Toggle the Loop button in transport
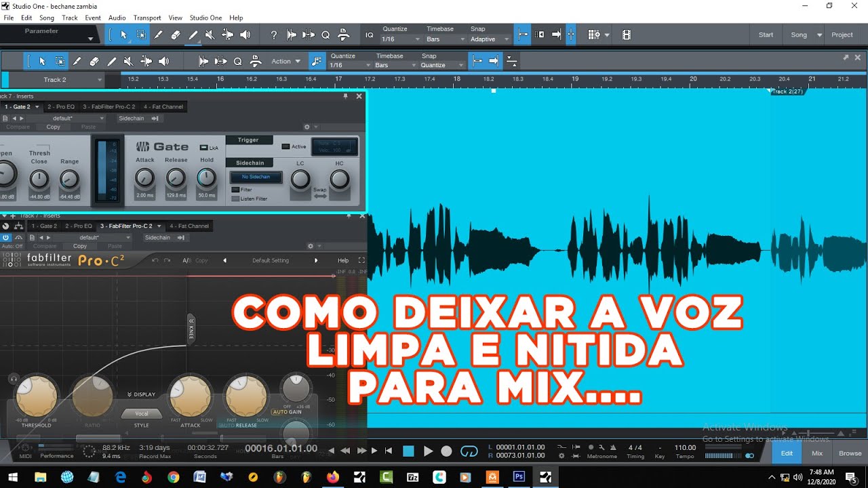This screenshot has width=868, height=488. pos(469,451)
